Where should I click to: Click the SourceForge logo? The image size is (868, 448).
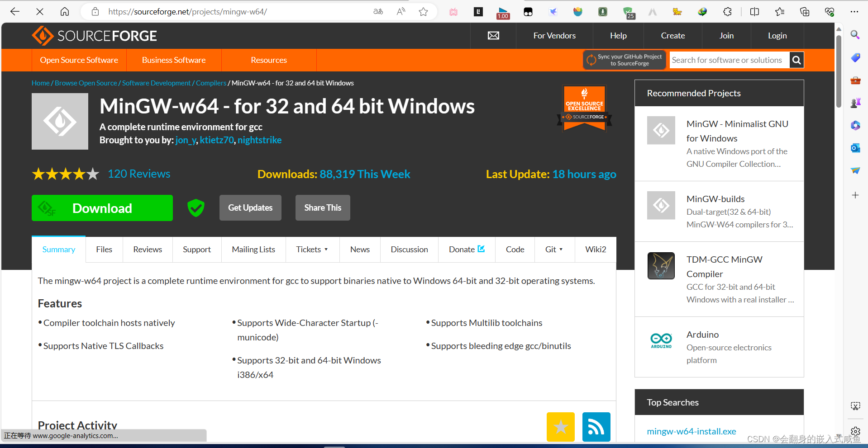[95, 36]
